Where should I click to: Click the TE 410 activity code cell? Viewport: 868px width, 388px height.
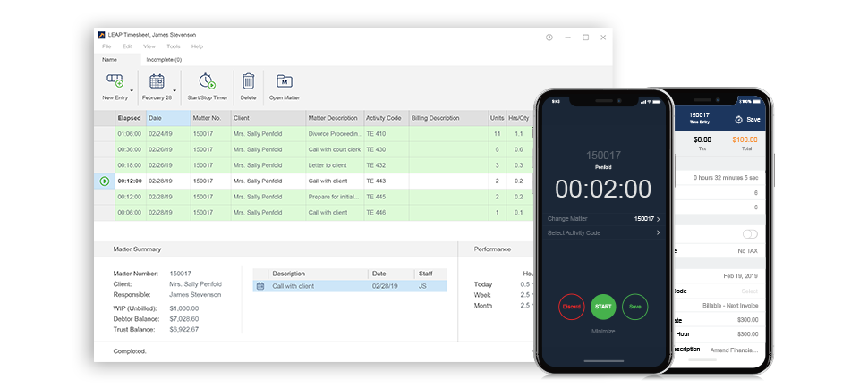point(387,134)
